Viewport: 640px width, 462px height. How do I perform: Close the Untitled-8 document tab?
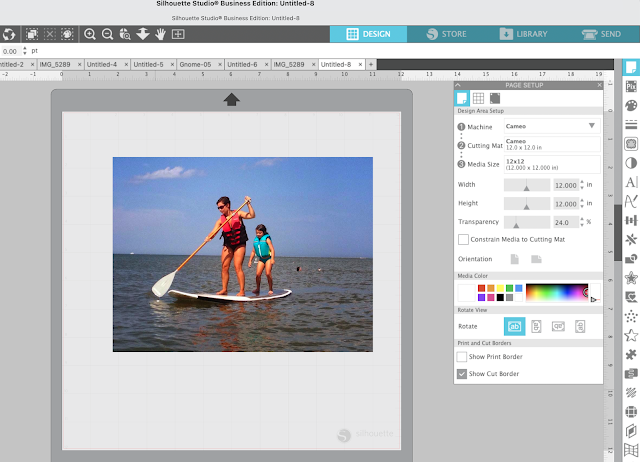[360, 64]
